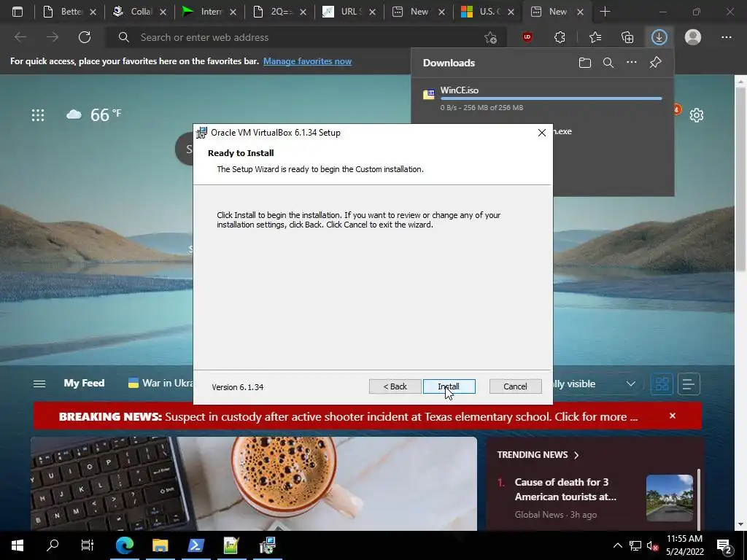Focus the Search or enter web address field
Screen dimensions: 747x560
coord(305,37)
